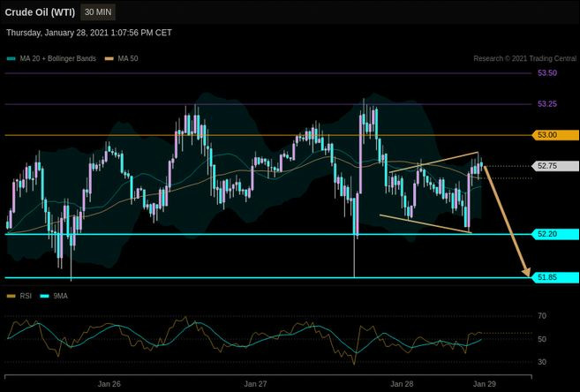Click the RSI 70 axis value

coord(542,316)
